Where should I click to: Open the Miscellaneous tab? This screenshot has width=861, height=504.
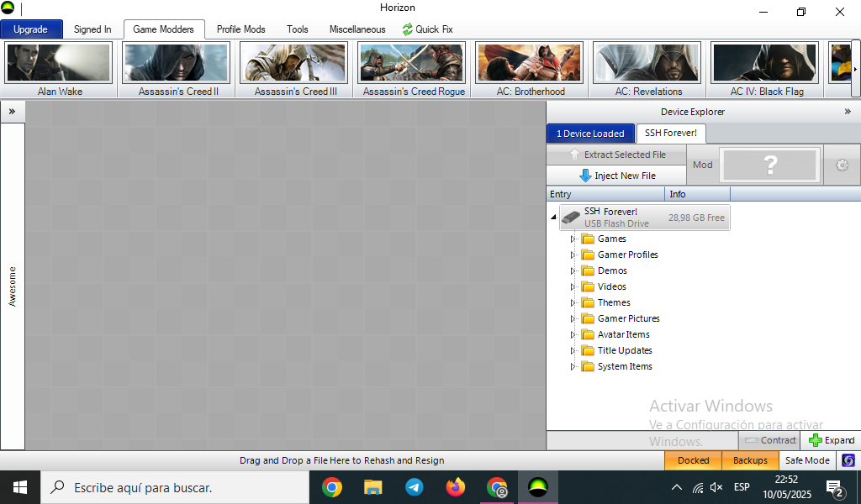click(357, 29)
